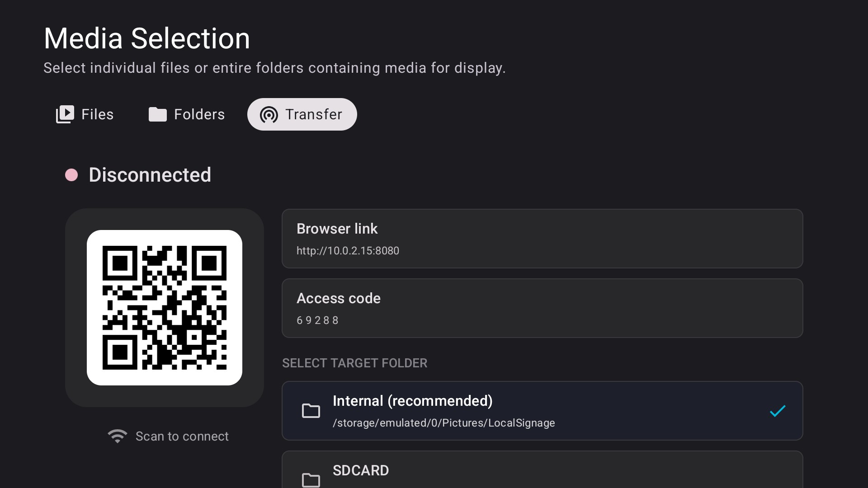Switch to the Files tab
868x488 pixels.
point(85,114)
